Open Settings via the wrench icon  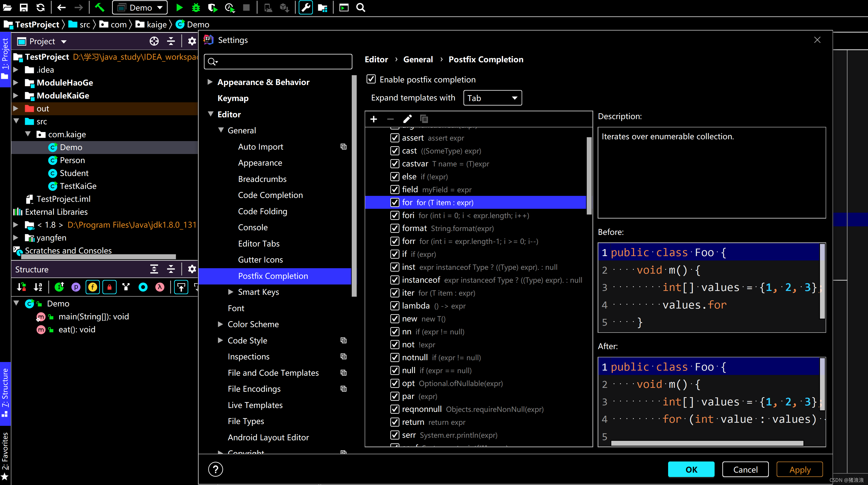[x=306, y=7]
